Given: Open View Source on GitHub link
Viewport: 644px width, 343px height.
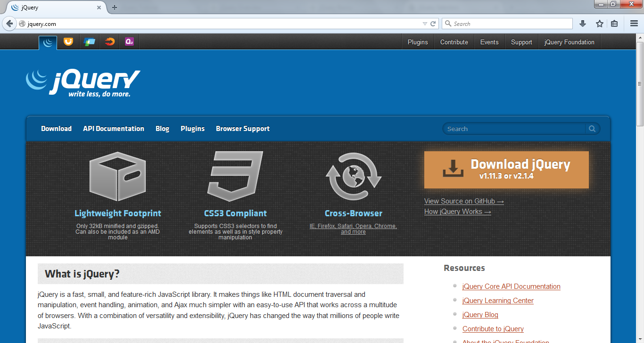Looking at the screenshot, I should (464, 201).
